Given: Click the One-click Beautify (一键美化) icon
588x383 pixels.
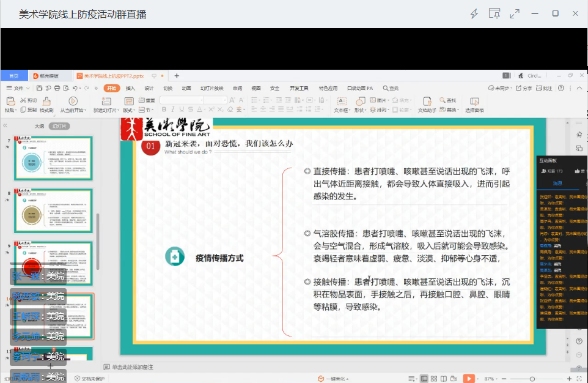Looking at the screenshot, I should tap(321, 379).
